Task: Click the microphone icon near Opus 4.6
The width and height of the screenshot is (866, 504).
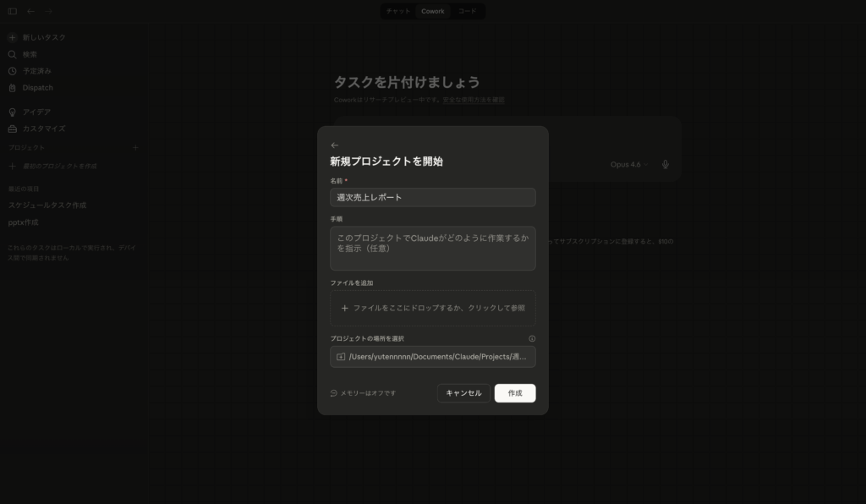Action: tap(665, 165)
